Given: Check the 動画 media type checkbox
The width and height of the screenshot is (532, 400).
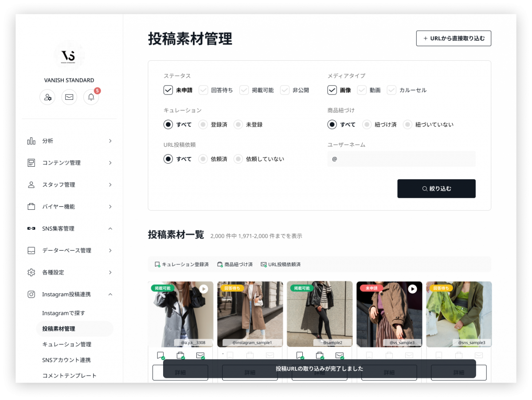Looking at the screenshot, I should pos(362,90).
